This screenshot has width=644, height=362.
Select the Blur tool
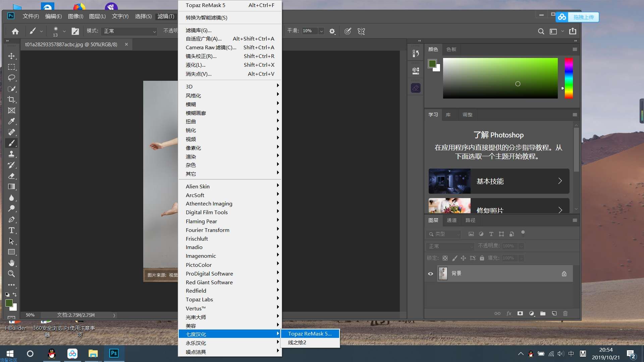(11, 197)
